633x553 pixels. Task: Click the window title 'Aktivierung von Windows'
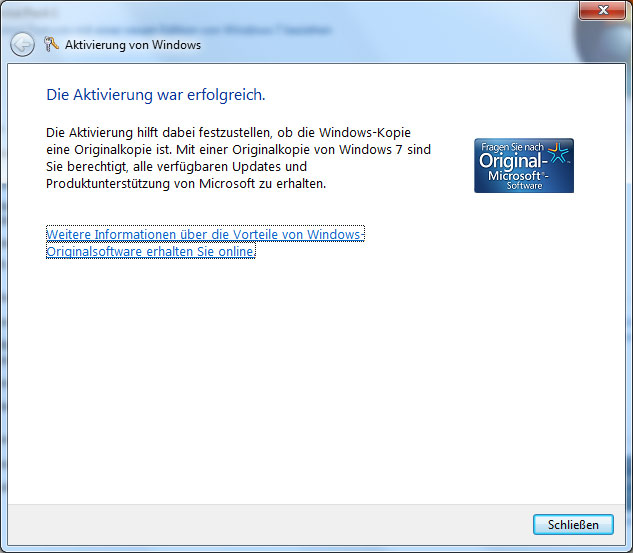click(x=133, y=45)
